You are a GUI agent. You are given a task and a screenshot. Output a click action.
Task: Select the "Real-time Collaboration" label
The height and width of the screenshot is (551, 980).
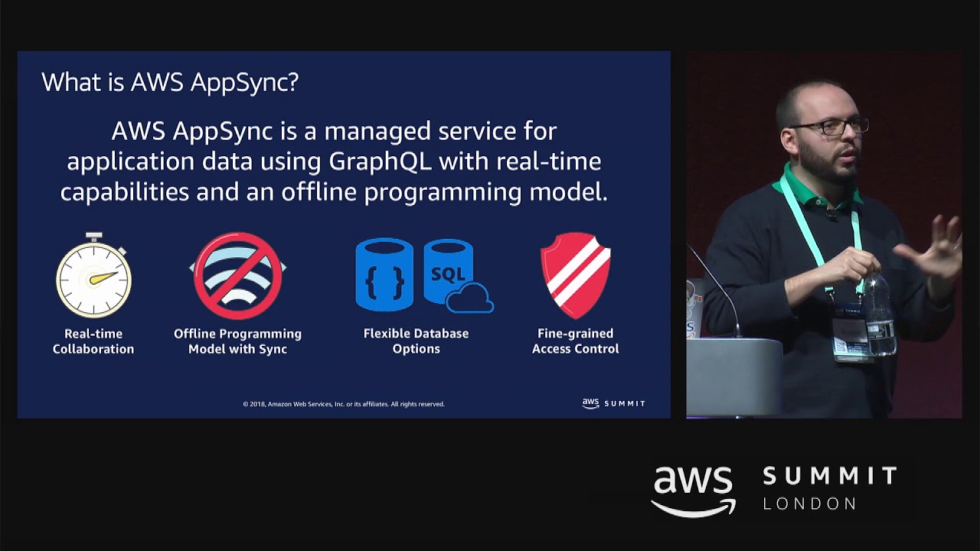pyautogui.click(x=93, y=341)
